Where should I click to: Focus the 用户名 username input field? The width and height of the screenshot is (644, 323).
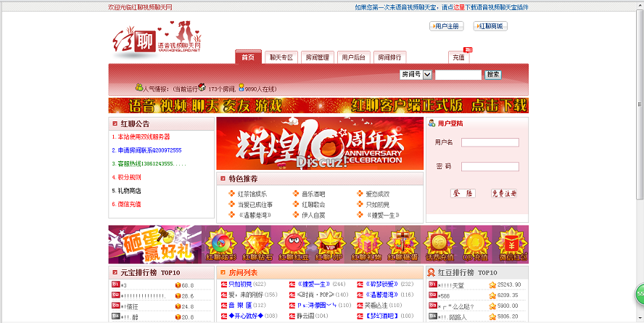click(x=490, y=142)
